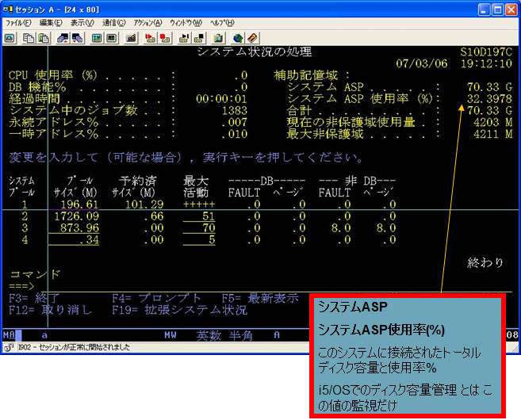The height and width of the screenshot is (420, 521).
Task: Quit macro playback with black square icon
Action: [199, 38]
